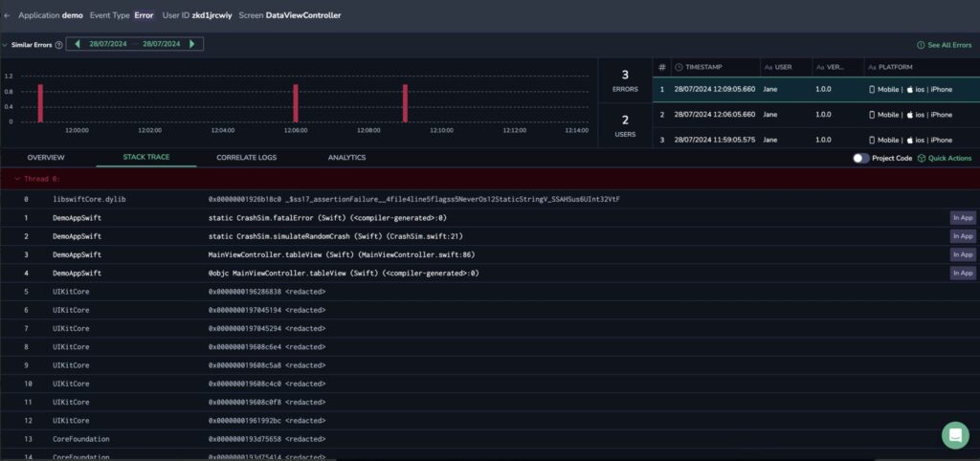
Task: Collapse the Thread 0 section
Action: click(x=17, y=179)
